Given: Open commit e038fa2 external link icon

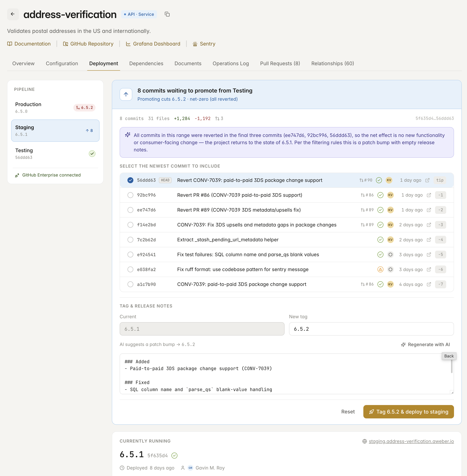Looking at the screenshot, I should (429, 269).
